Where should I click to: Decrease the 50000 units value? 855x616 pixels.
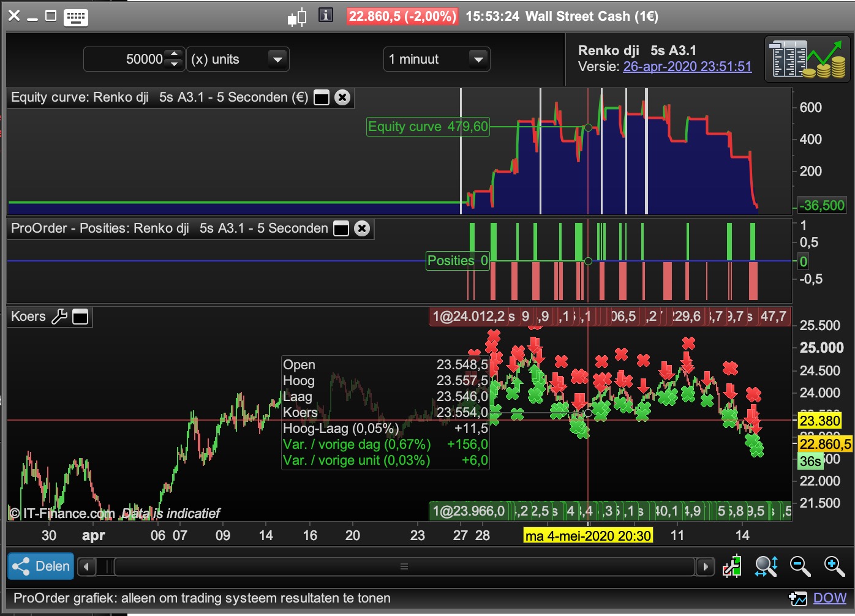(x=175, y=64)
